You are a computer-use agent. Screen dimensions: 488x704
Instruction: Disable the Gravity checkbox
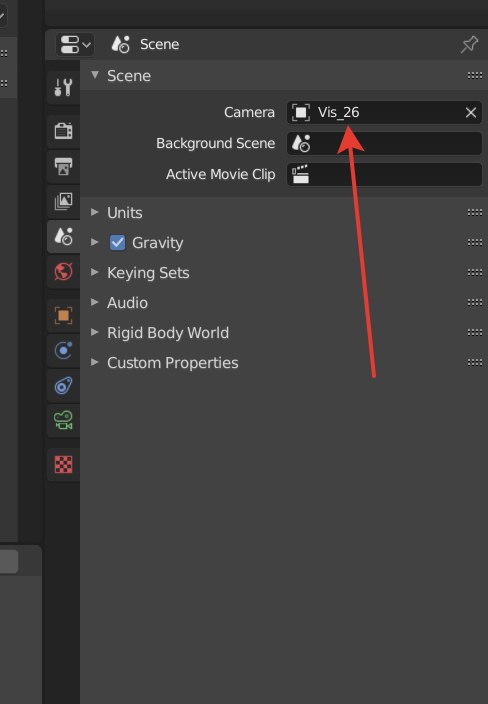[x=118, y=242]
